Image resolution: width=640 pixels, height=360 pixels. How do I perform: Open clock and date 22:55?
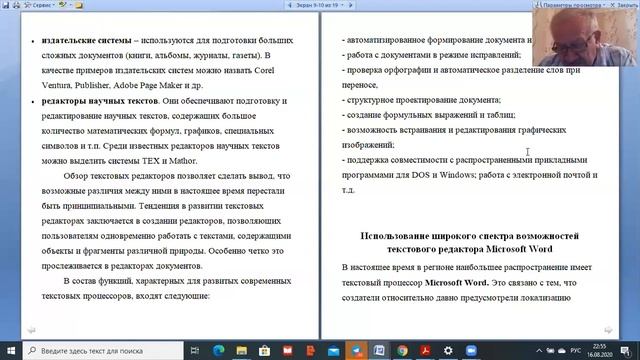[600, 351]
